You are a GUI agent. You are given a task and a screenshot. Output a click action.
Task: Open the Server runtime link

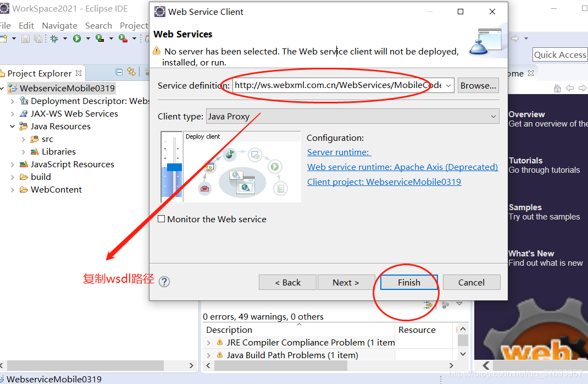339,152
